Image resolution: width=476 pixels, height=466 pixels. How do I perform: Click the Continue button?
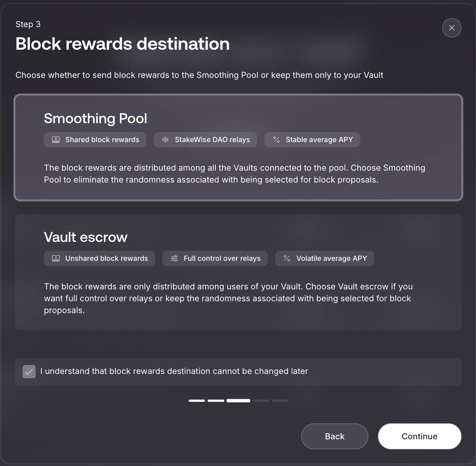point(420,436)
